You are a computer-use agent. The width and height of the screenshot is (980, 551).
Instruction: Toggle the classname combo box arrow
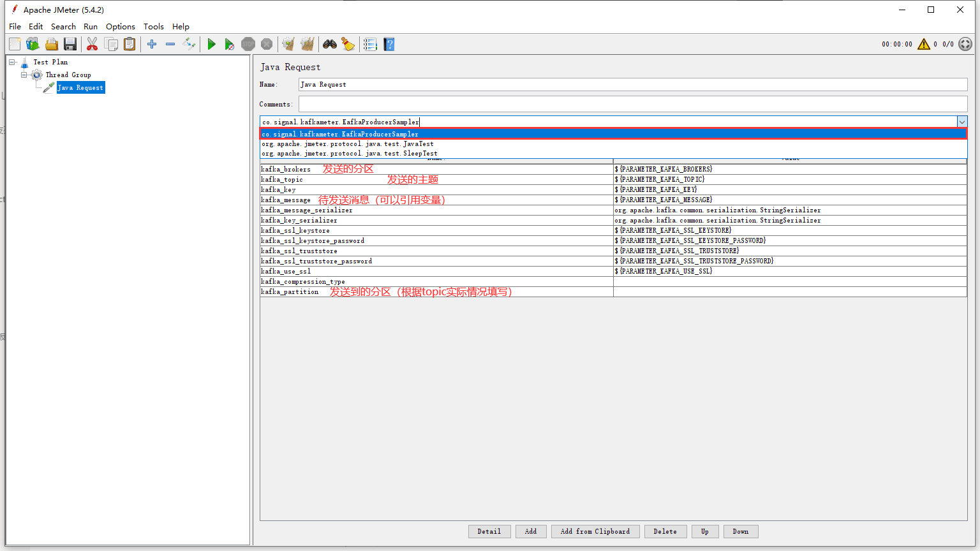click(x=961, y=122)
